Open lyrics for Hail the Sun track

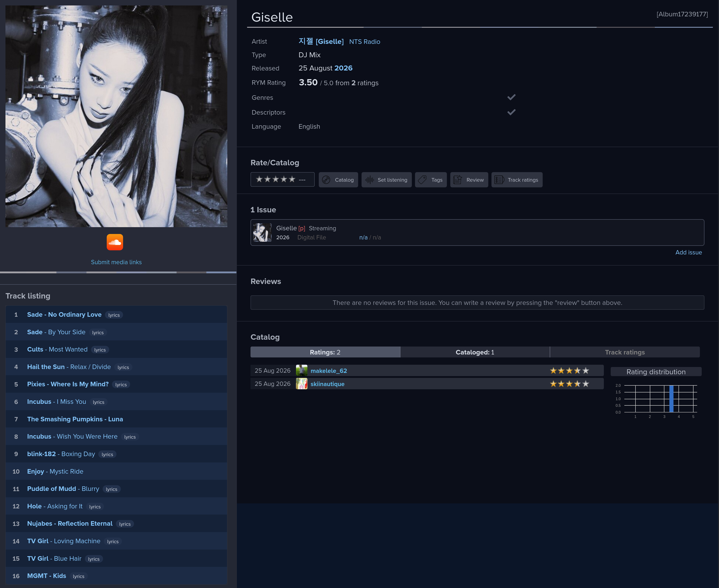point(123,367)
